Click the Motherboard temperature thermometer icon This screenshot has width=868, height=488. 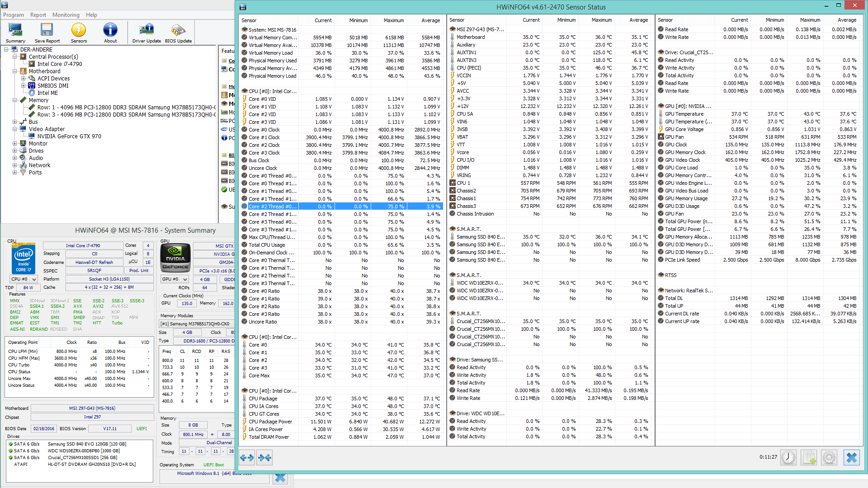point(453,37)
